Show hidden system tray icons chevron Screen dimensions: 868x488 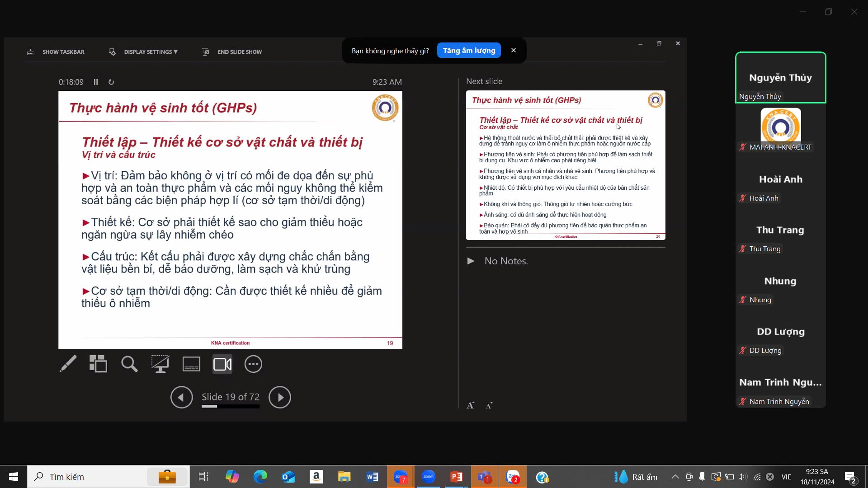click(x=675, y=477)
